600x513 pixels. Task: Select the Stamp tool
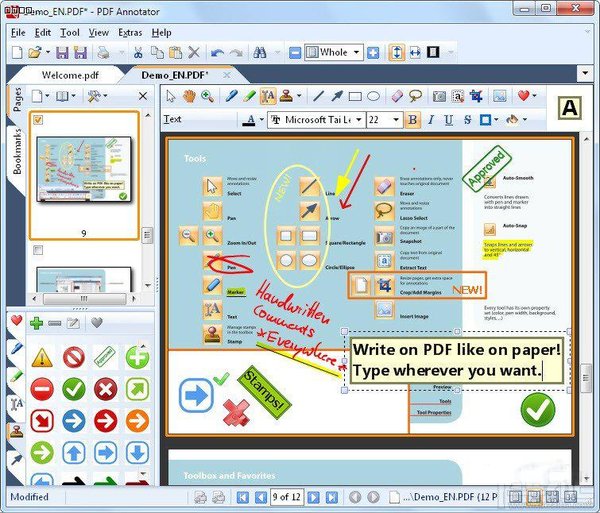(286, 96)
